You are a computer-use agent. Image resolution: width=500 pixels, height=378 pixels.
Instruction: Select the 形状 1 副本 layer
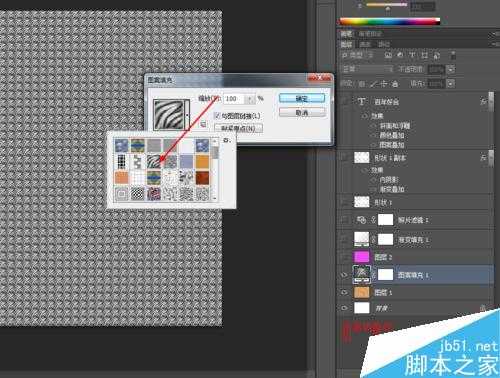[x=416, y=157]
